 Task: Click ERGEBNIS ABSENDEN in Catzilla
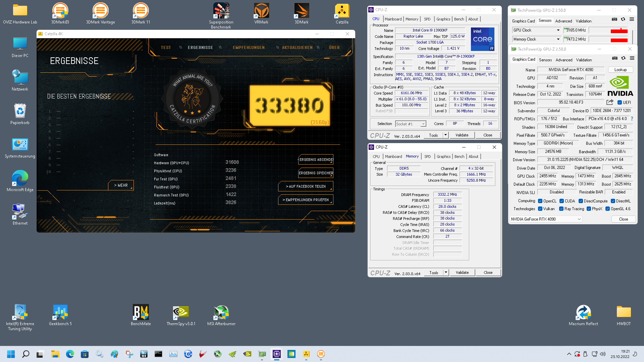click(316, 160)
